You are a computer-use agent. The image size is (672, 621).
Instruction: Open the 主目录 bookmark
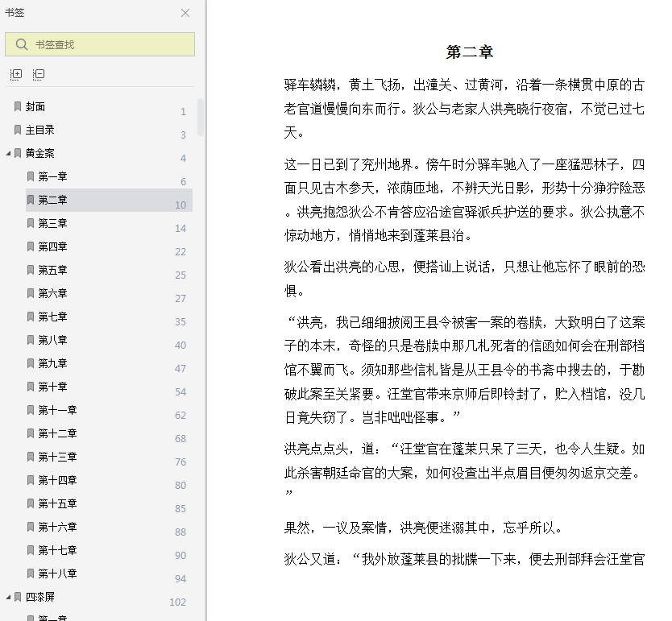(39, 130)
